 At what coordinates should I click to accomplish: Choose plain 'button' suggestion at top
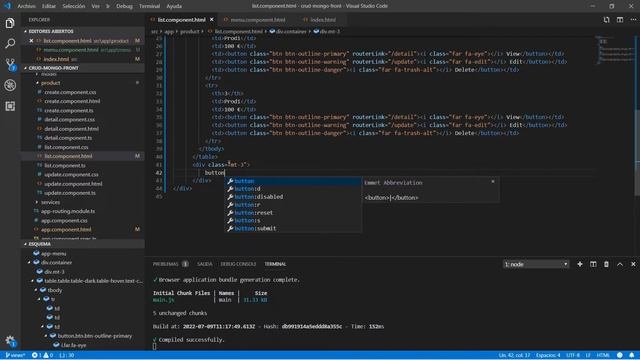click(293, 181)
